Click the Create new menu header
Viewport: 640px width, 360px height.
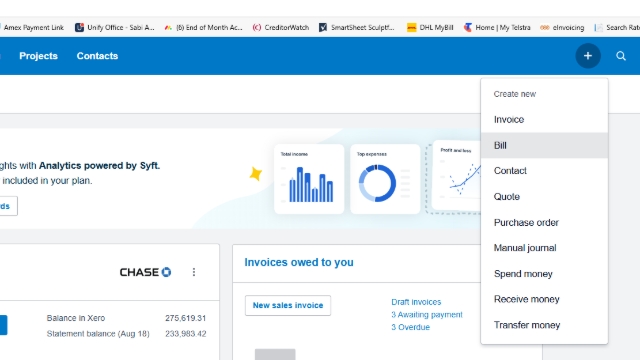pos(514,94)
